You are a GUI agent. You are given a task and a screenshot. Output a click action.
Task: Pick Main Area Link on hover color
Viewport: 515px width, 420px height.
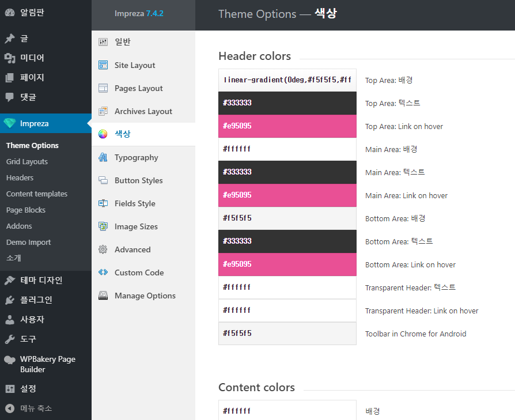(x=287, y=195)
